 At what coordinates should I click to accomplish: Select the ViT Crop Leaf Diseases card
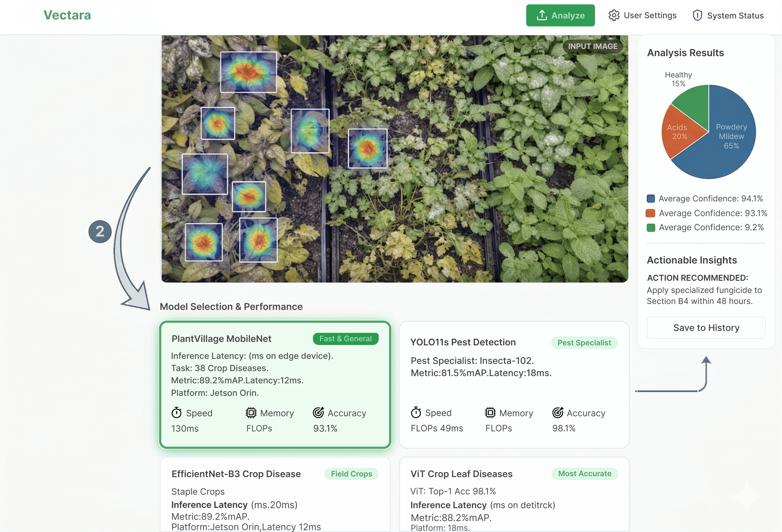pos(514,494)
